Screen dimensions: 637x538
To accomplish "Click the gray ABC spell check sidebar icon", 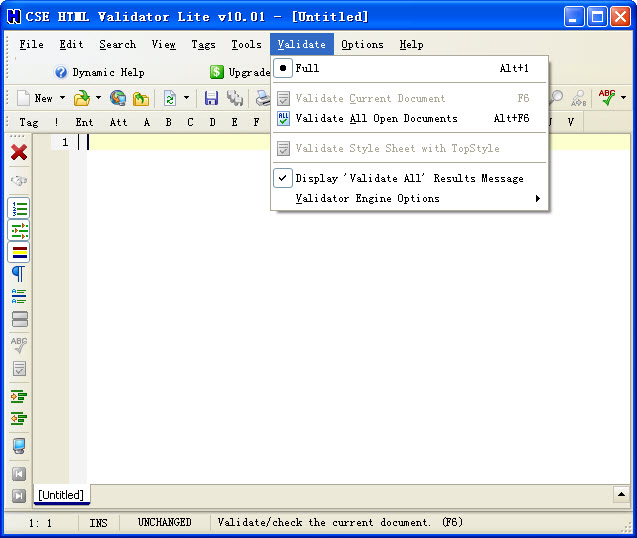I will [19, 345].
